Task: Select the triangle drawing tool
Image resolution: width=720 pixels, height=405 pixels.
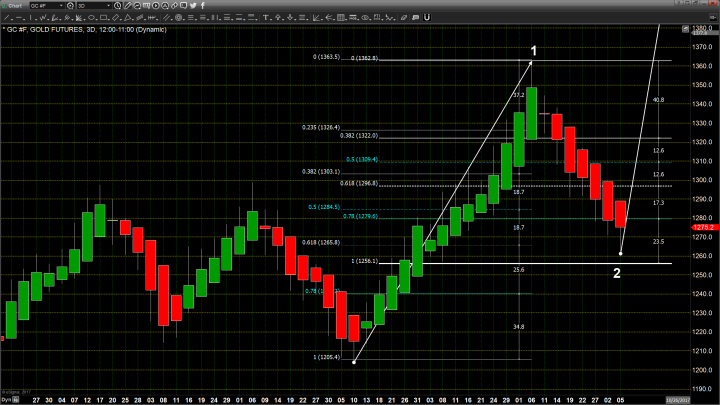Action: pos(128,17)
